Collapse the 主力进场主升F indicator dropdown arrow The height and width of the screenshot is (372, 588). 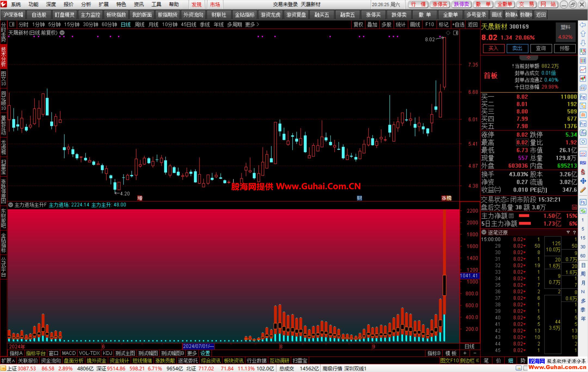pyautogui.click(x=11, y=205)
